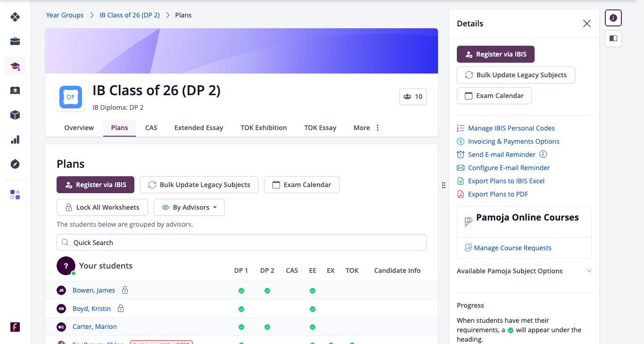The width and height of the screenshot is (644, 344).
Task: Open the briefcase icon in left sidebar
Action: pyautogui.click(x=15, y=41)
